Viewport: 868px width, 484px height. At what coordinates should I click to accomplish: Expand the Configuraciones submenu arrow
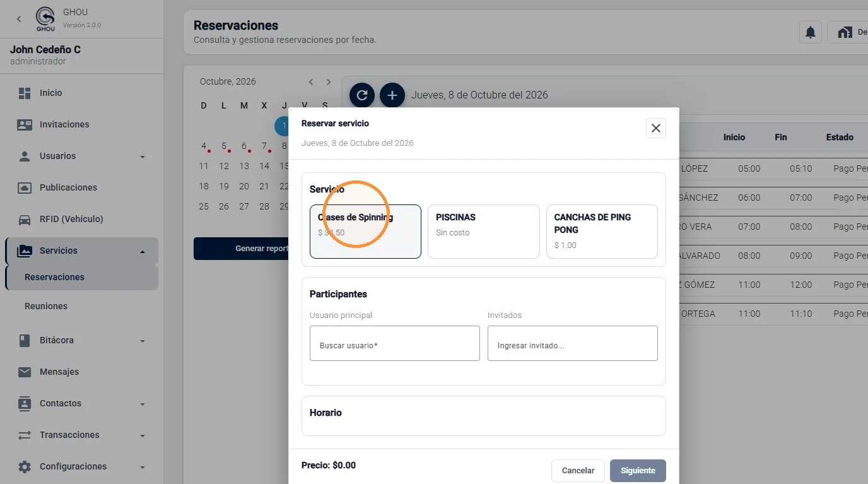[x=143, y=467]
